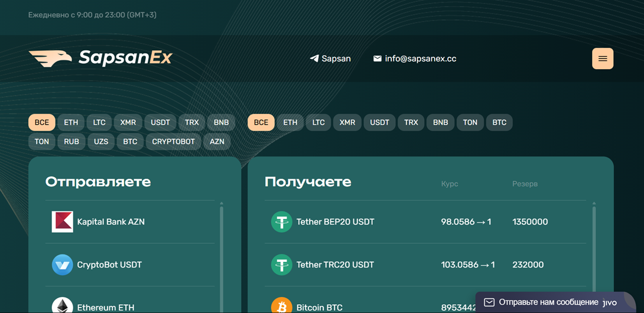This screenshot has width=644, height=313.
Task: Select the ETH filter in the send filters
Action: (71, 122)
